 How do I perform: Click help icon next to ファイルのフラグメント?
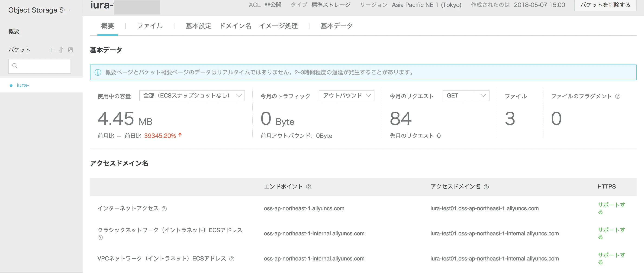[618, 96]
